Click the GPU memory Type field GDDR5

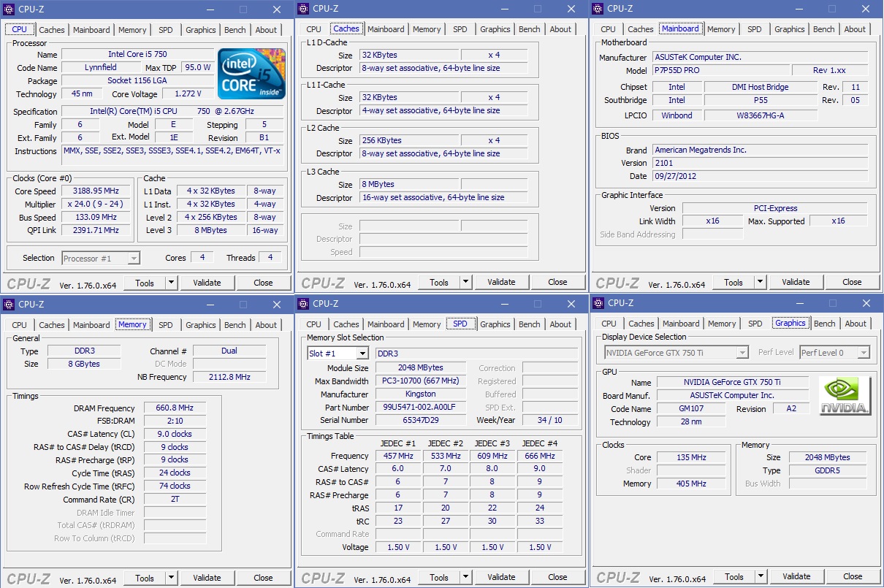click(828, 470)
